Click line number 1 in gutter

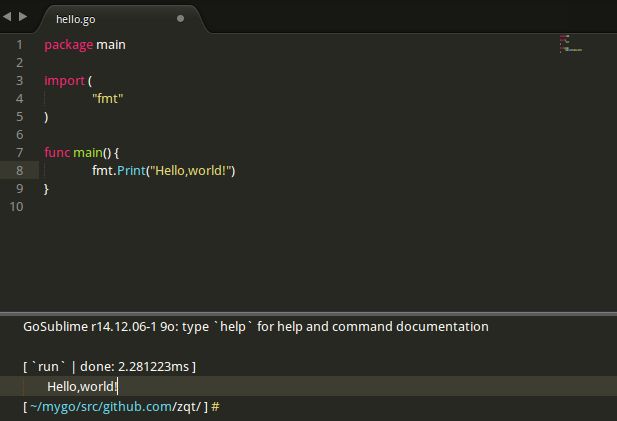point(19,45)
